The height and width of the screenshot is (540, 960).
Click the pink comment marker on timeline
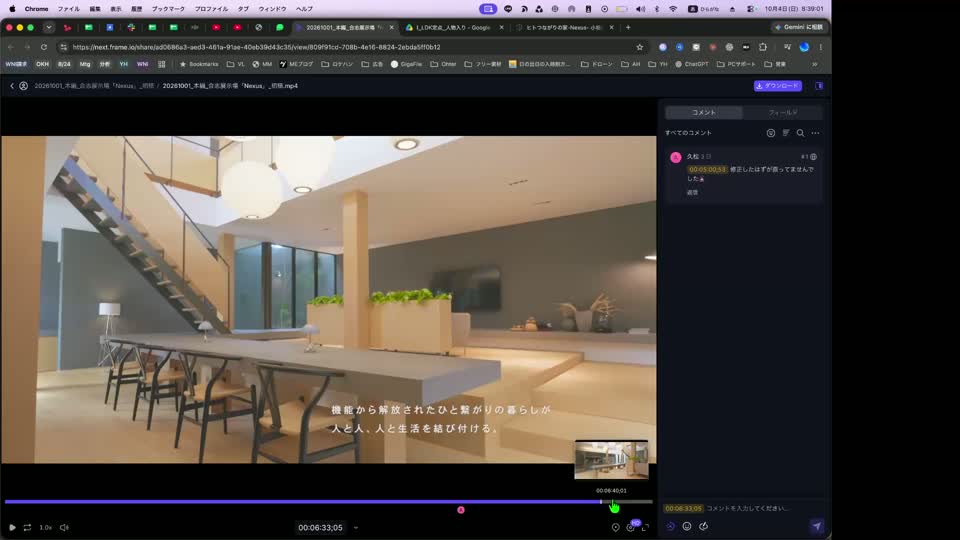click(x=461, y=510)
